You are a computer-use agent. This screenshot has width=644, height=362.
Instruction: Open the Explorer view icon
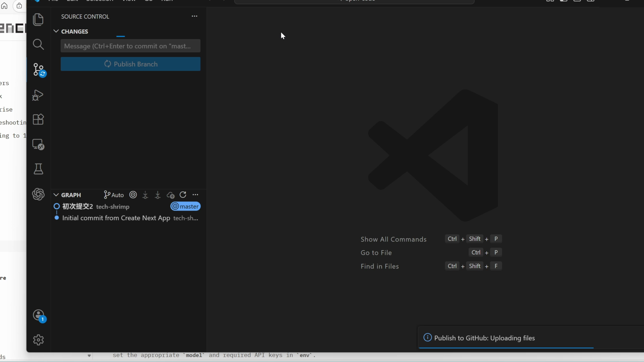[38, 19]
